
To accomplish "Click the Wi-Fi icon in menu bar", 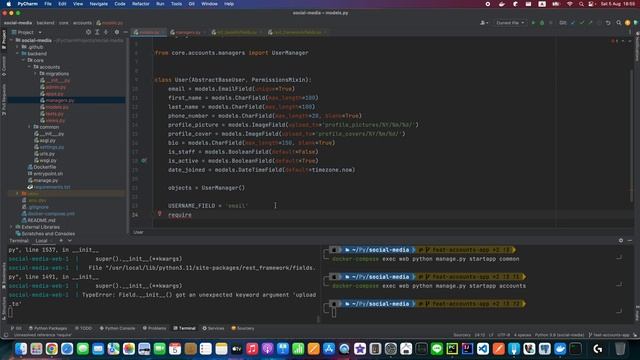I will [570, 4].
